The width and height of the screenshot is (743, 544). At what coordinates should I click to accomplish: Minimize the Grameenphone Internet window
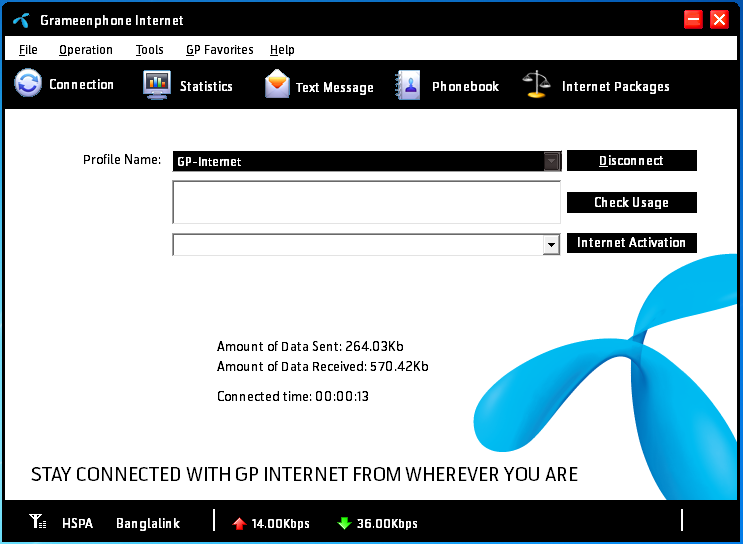693,19
